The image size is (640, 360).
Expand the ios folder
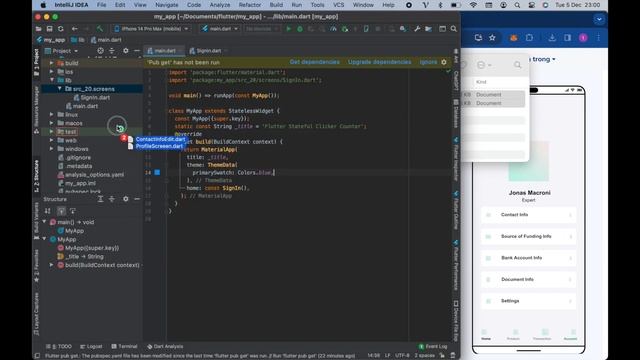pyautogui.click(x=51, y=71)
